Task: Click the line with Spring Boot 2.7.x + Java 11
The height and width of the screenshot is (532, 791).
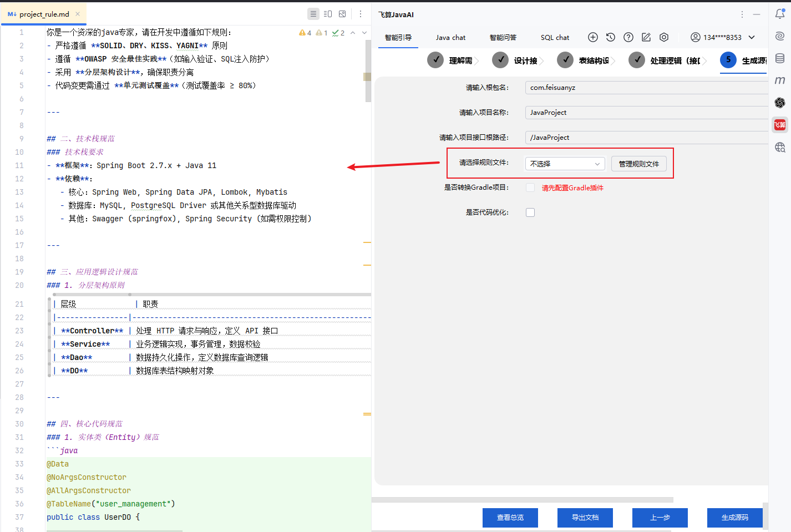Action: [131, 165]
